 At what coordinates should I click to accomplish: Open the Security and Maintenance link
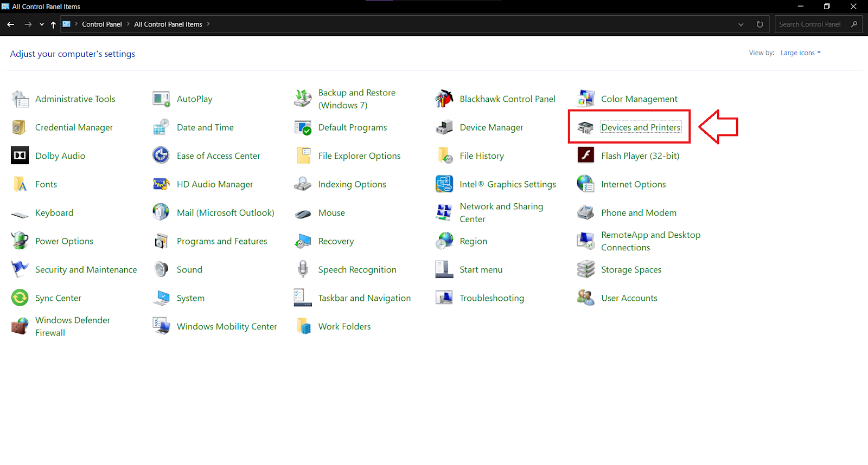[x=86, y=269]
